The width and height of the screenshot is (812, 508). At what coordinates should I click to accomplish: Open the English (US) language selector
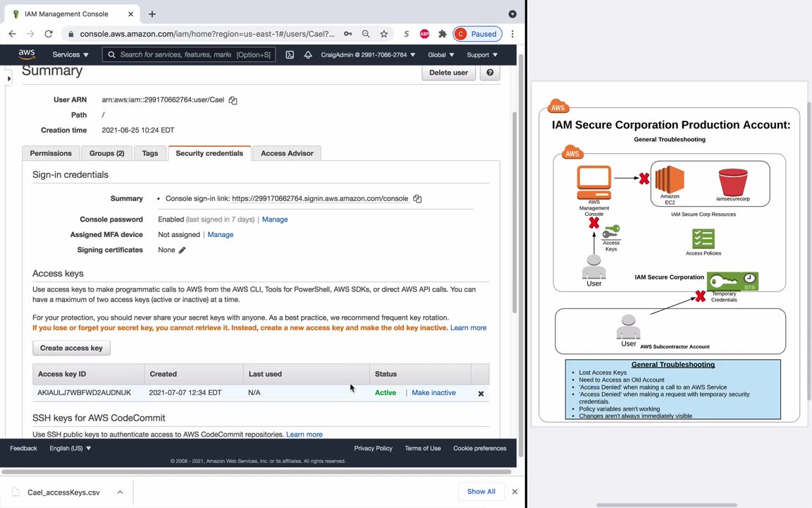(x=70, y=449)
